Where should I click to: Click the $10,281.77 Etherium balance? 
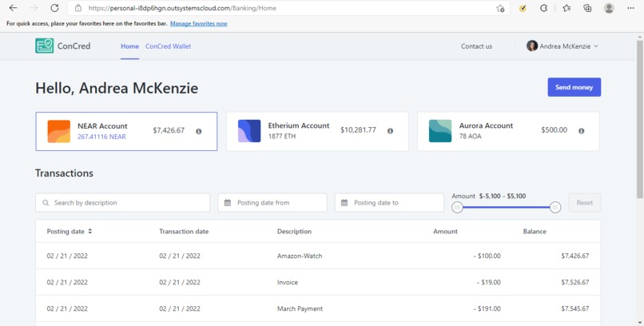[x=358, y=130]
